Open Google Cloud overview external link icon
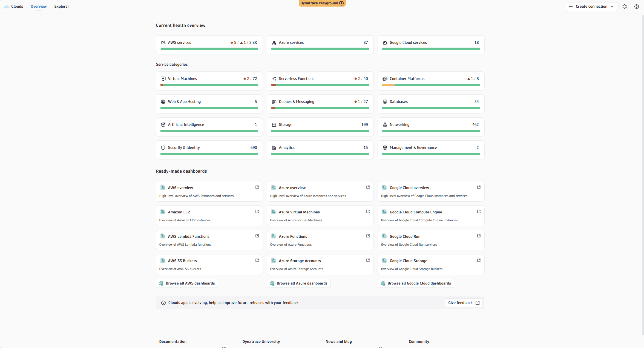The width and height of the screenshot is (644, 348). pos(479,187)
